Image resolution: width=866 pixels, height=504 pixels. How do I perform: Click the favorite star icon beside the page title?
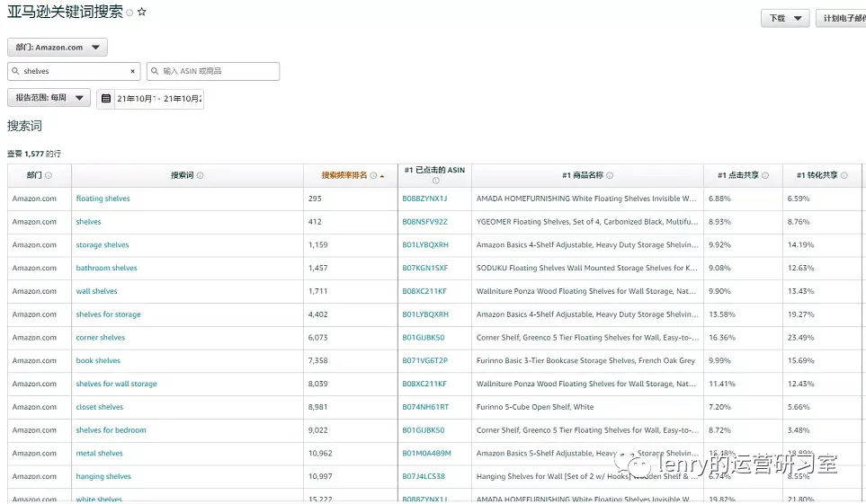click(x=142, y=12)
